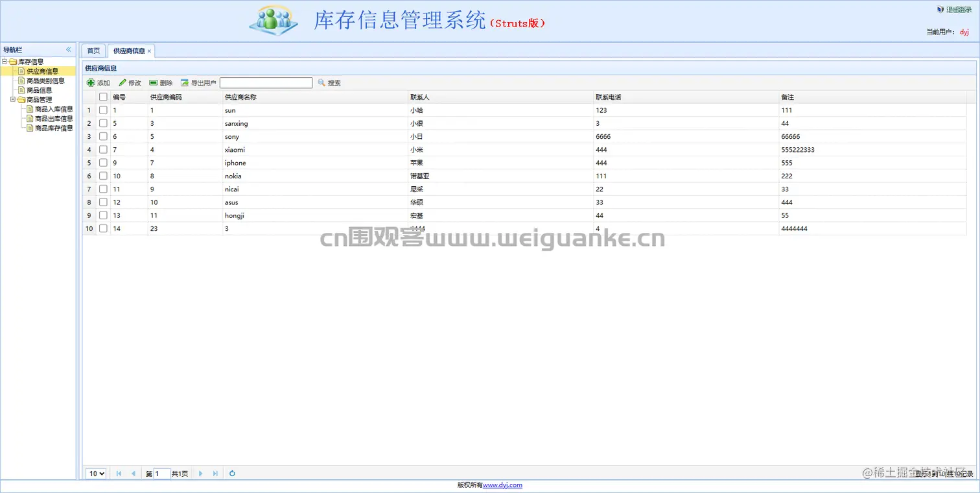Go to first page of pagination
This screenshot has width=980, height=493.
click(119, 474)
